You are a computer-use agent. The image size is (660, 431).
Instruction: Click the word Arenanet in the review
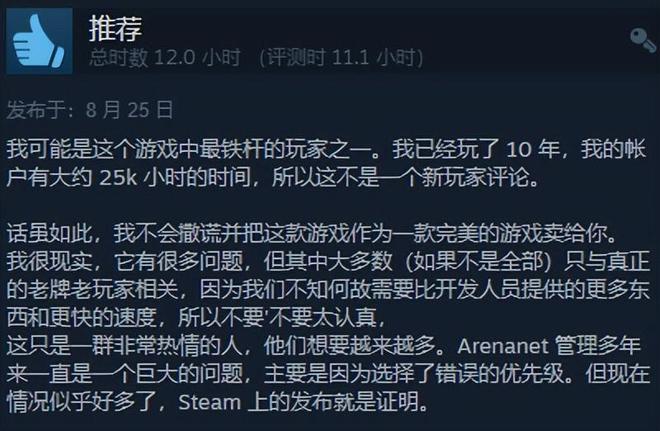point(503,346)
